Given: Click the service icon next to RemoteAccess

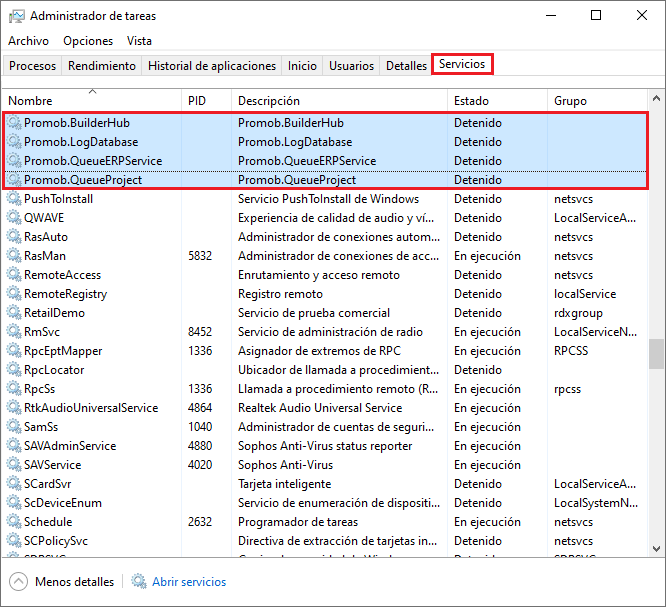Looking at the screenshot, I should [14, 275].
